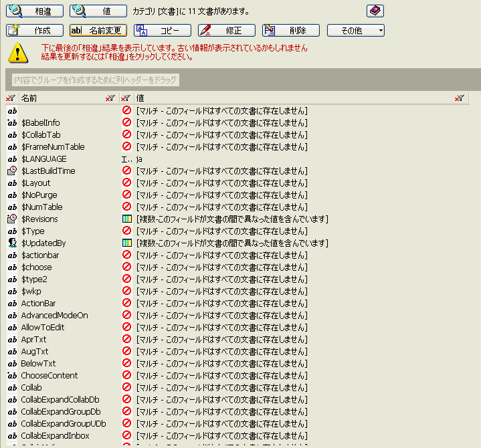Click the 修正 (modify) button
Viewport: 481px width, 448px height.
tap(227, 30)
